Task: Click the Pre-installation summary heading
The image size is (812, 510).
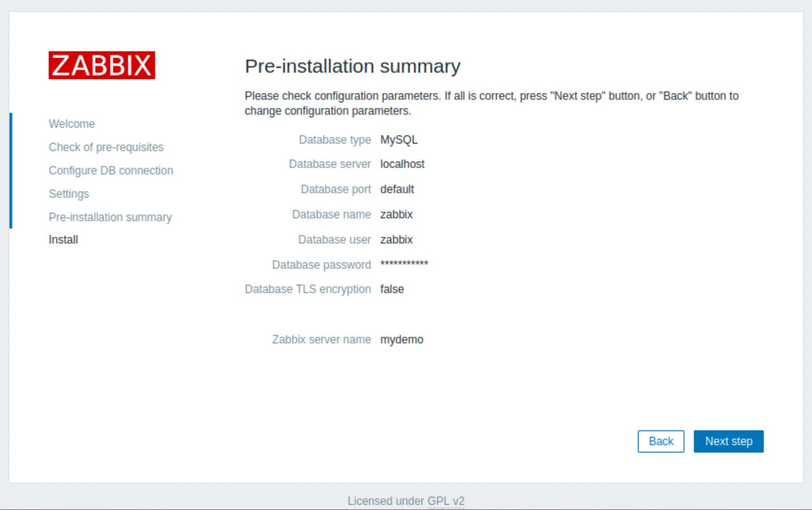Action: point(353,66)
